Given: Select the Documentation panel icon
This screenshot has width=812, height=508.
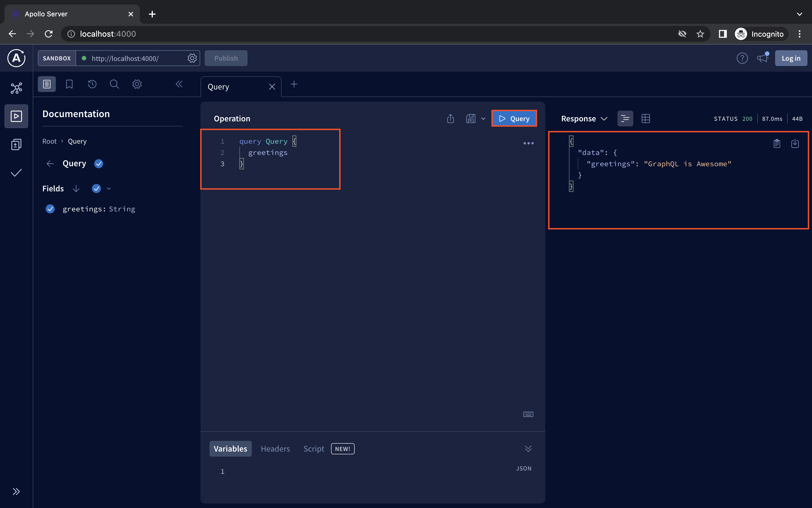Looking at the screenshot, I should (47, 84).
